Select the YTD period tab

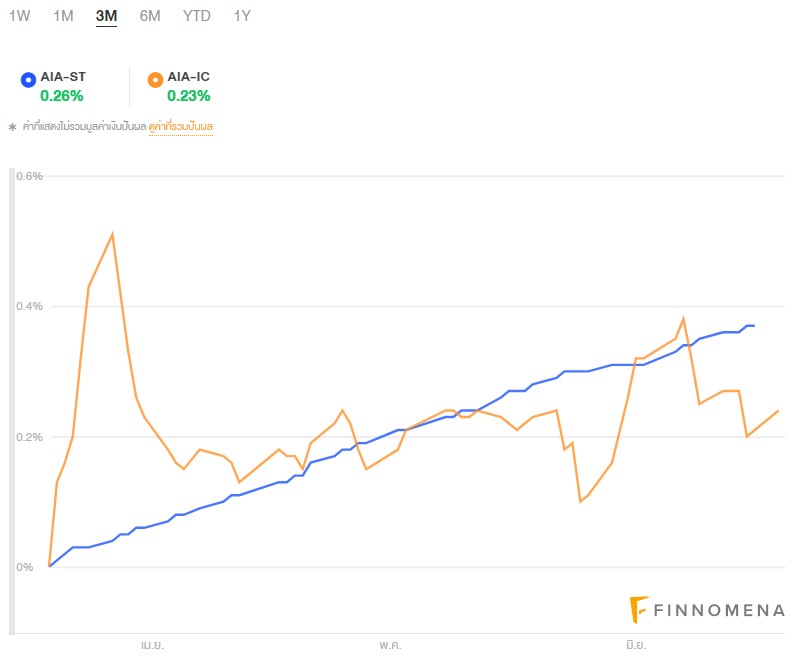[x=197, y=16]
